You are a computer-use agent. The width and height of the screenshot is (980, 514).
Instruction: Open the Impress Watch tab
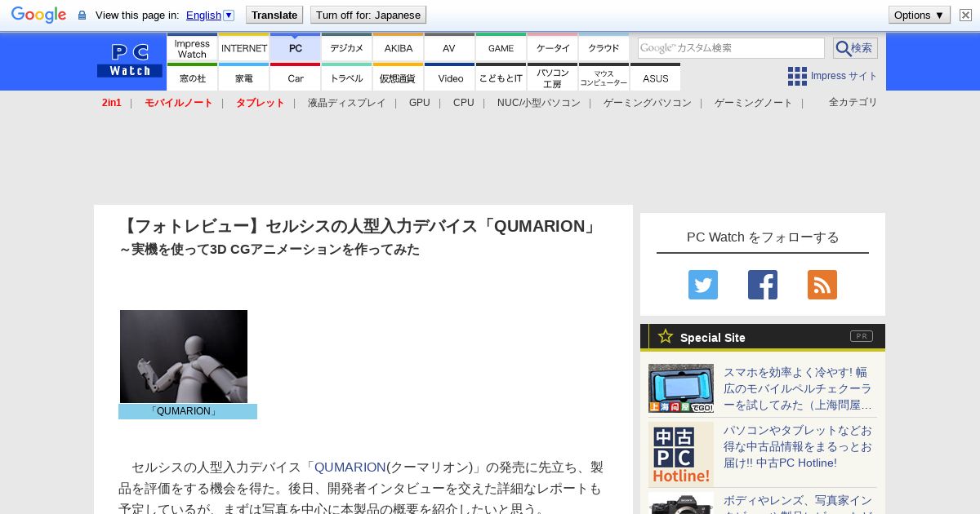(192, 47)
